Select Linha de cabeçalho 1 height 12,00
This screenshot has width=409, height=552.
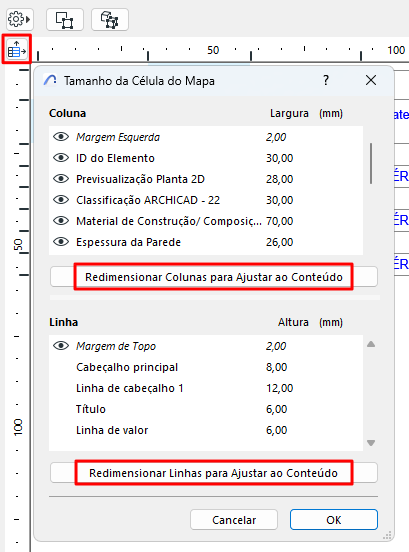tap(279, 388)
